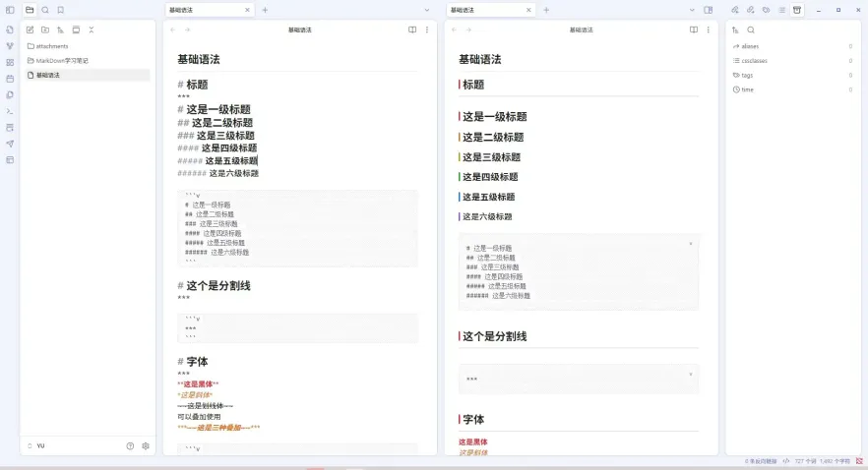The height and width of the screenshot is (470, 868).
Task: Open the daily note calendar ribbon icon
Action: pos(10,79)
